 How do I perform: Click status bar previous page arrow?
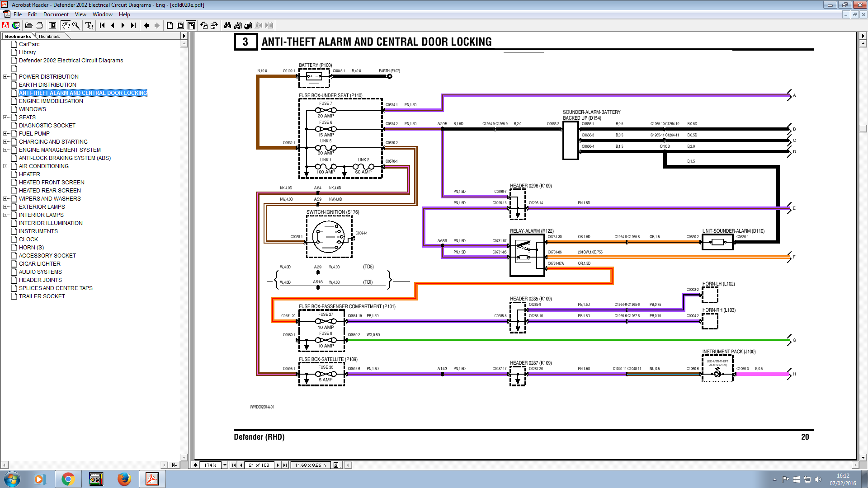[x=241, y=465]
